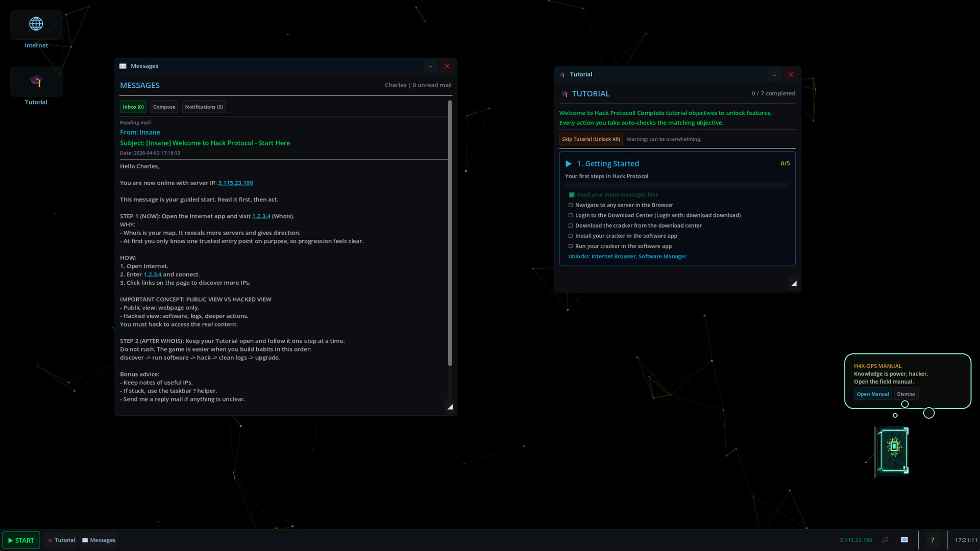Check 'Run your cracker in the software app'

pyautogui.click(x=571, y=246)
